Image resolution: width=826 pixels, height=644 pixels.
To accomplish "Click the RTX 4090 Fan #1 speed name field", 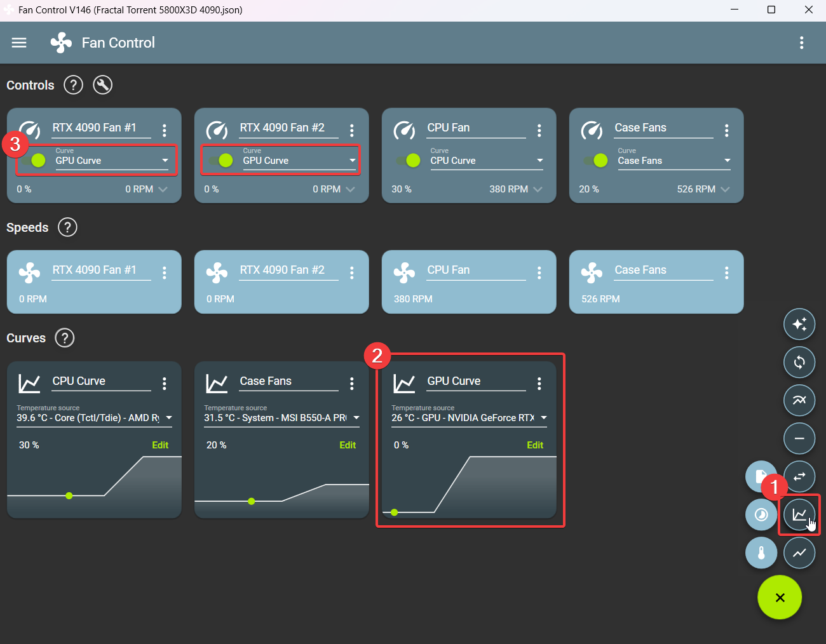I will pos(102,270).
